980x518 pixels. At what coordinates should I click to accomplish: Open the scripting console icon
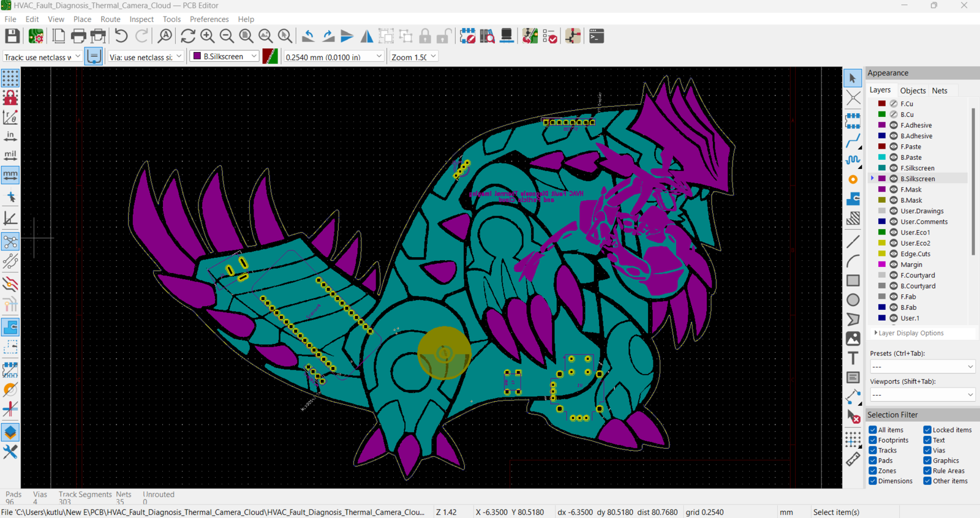click(x=596, y=36)
